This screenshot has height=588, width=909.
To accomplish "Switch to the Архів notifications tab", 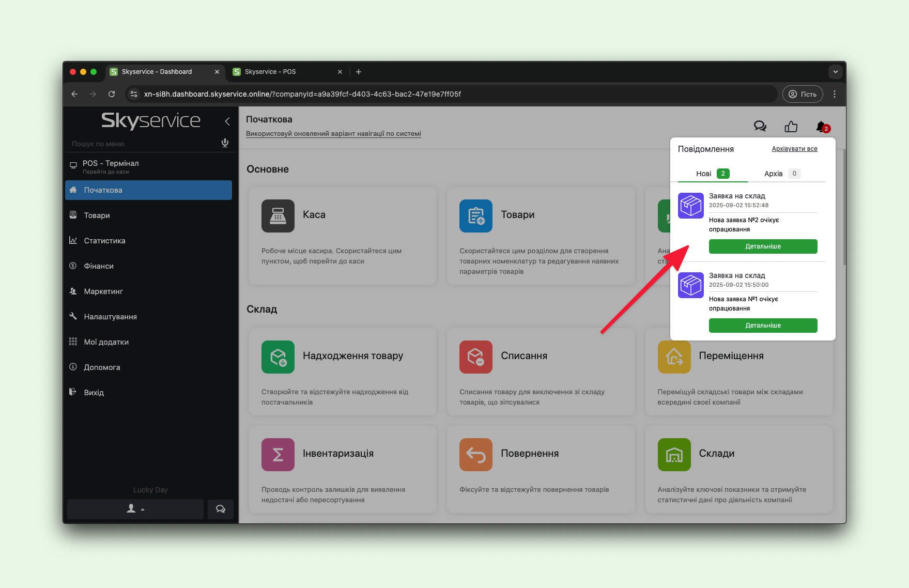I will (x=781, y=174).
